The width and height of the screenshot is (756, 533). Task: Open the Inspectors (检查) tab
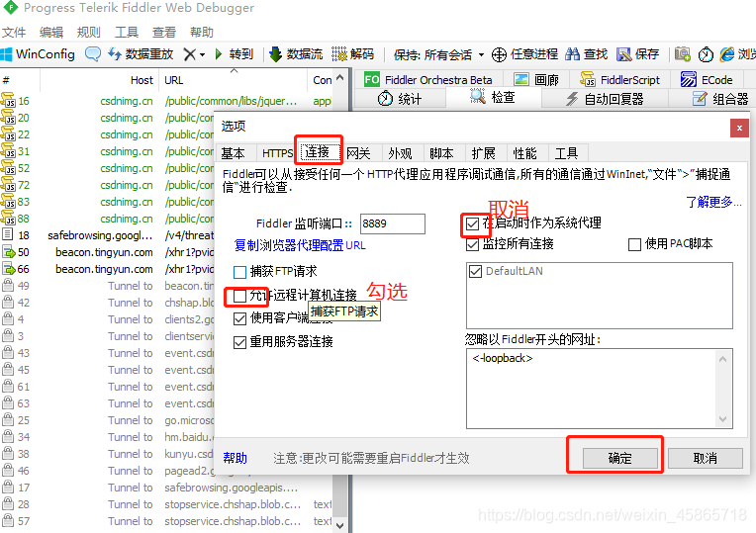(x=492, y=98)
